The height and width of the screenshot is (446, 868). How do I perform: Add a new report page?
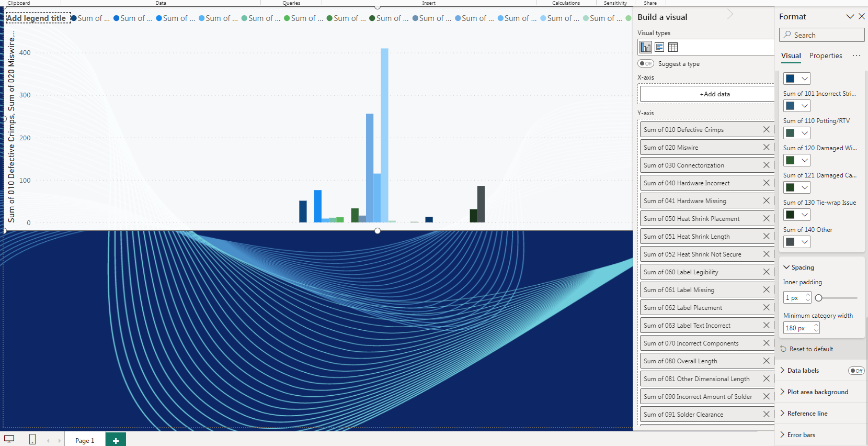(116, 440)
